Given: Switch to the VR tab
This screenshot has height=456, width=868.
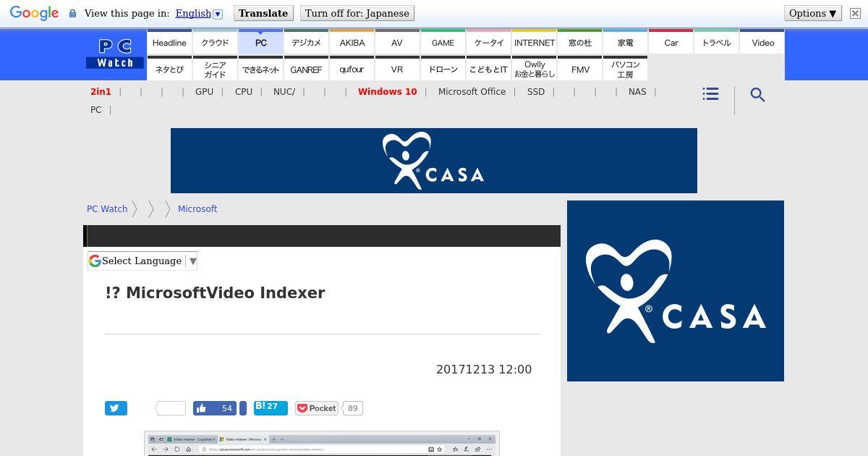Looking at the screenshot, I should point(397,69).
